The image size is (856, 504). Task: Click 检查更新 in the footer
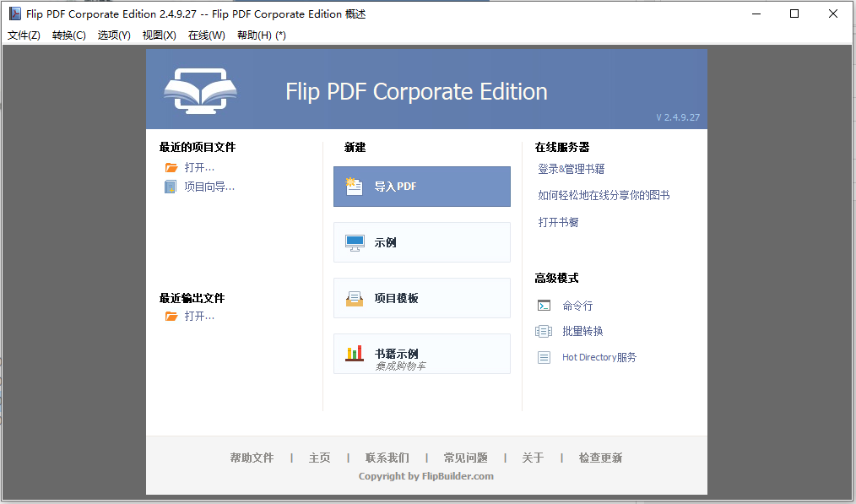pyautogui.click(x=600, y=458)
